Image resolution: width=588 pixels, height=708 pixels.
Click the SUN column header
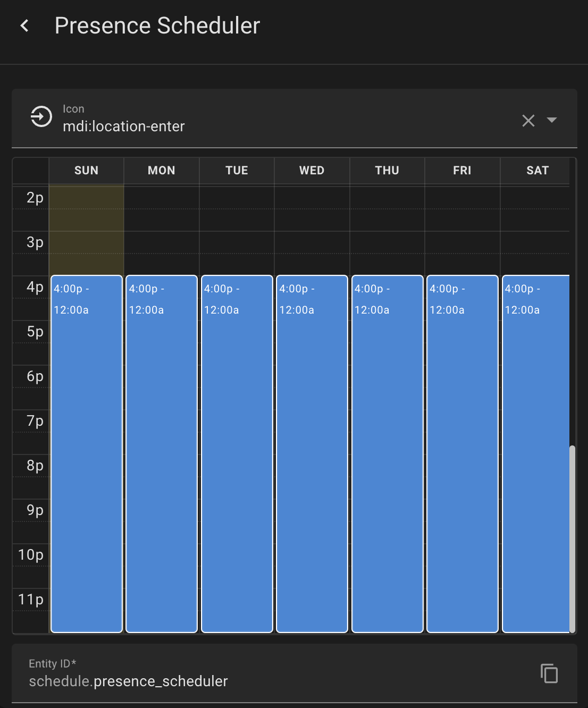click(86, 171)
